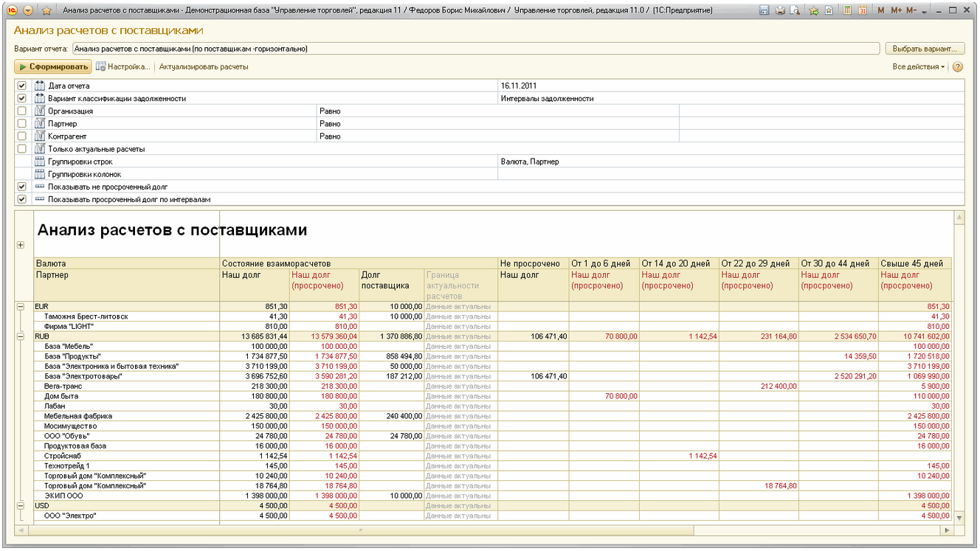Open print preview magnifier icon
This screenshot has height=551, width=980.
coord(795,10)
